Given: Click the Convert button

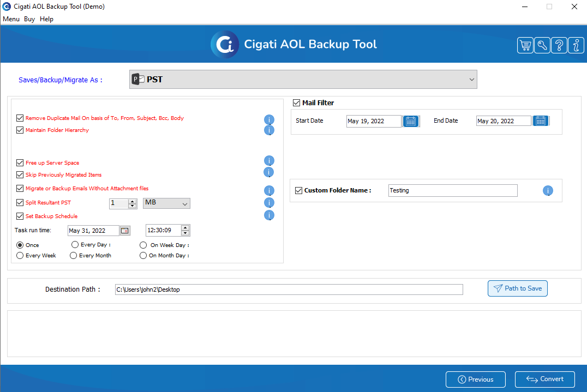Looking at the screenshot, I should [544, 379].
